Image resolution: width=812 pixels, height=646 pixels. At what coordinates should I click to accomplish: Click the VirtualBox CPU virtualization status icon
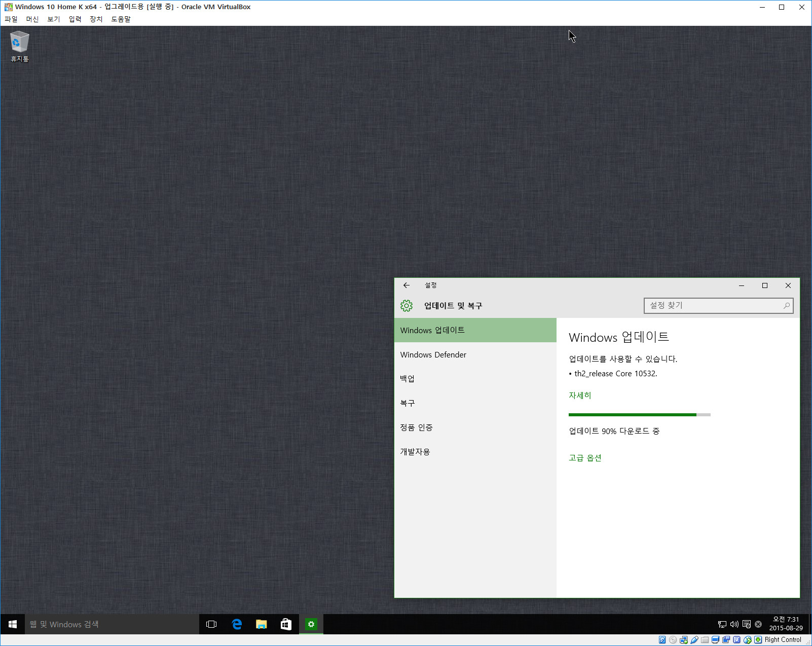pos(737,640)
